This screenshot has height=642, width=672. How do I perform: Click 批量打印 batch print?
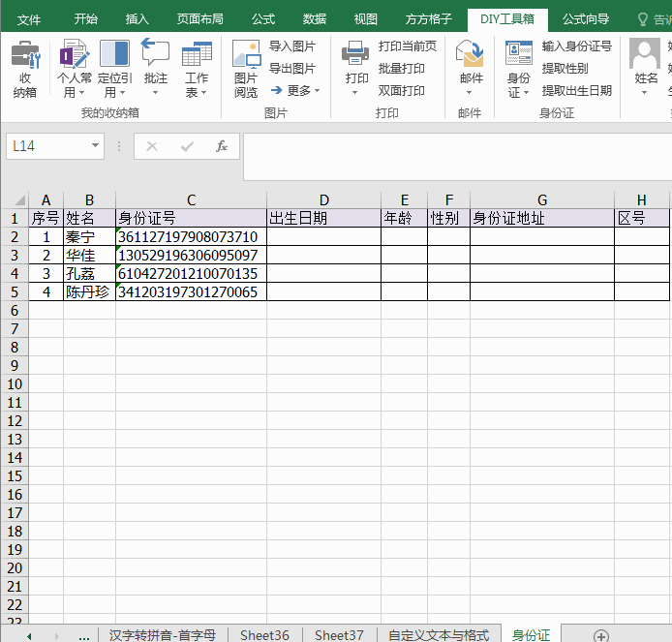click(401, 68)
